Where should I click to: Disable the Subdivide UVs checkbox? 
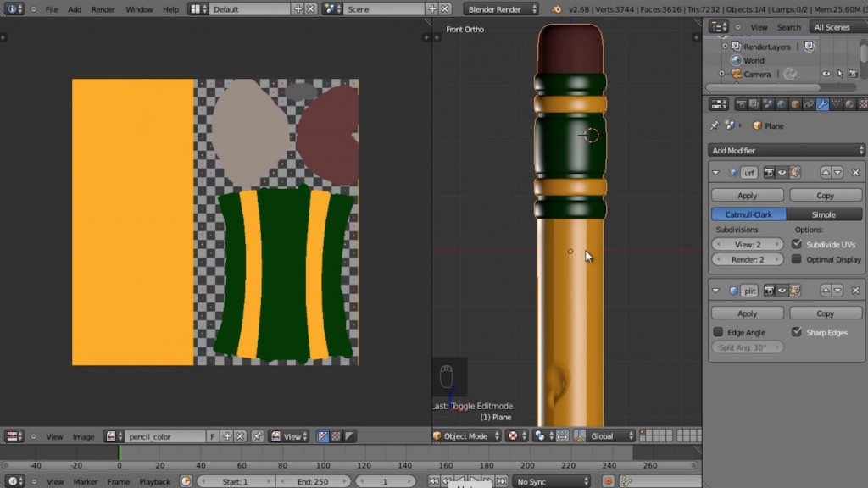pyautogui.click(x=796, y=243)
